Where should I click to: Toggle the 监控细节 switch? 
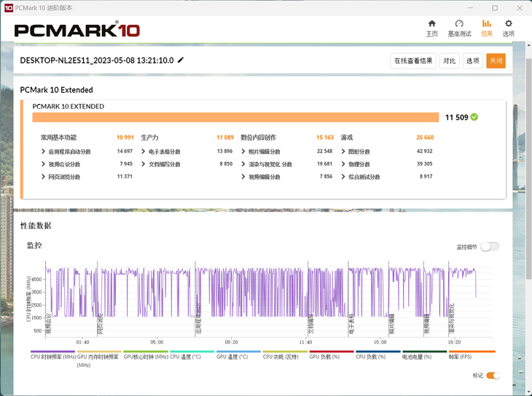(490, 246)
